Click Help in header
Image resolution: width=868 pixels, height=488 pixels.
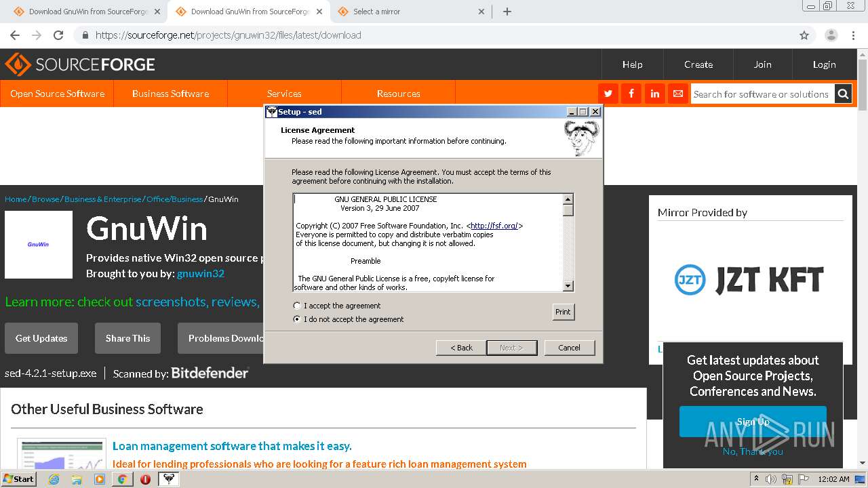click(x=632, y=64)
